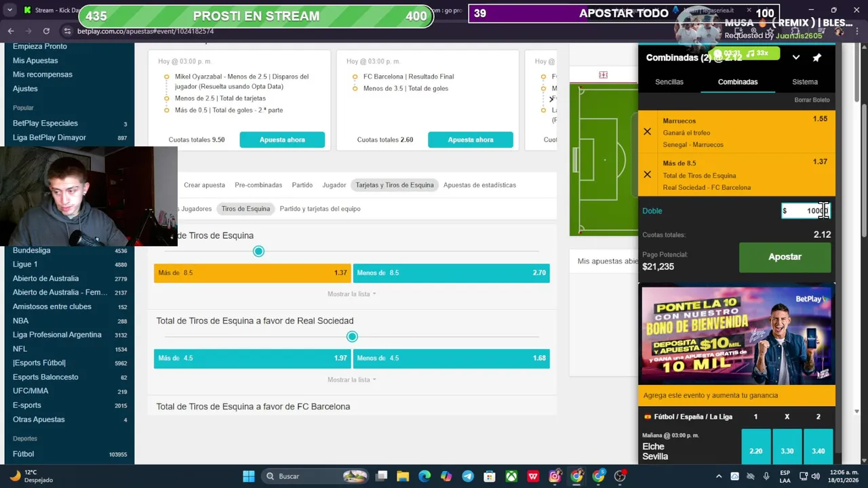The width and height of the screenshot is (868, 488).
Task: Switch to Sistema tab
Action: click(x=805, y=82)
